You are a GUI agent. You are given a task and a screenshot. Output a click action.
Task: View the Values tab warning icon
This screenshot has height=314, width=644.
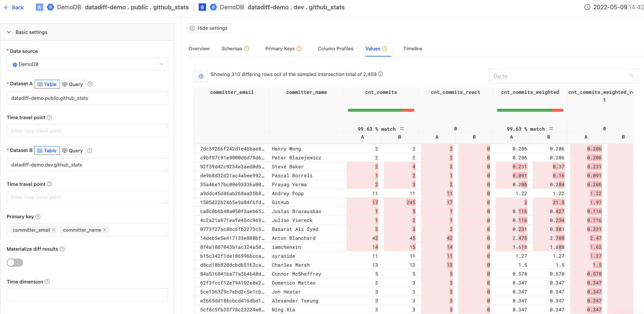tap(385, 49)
